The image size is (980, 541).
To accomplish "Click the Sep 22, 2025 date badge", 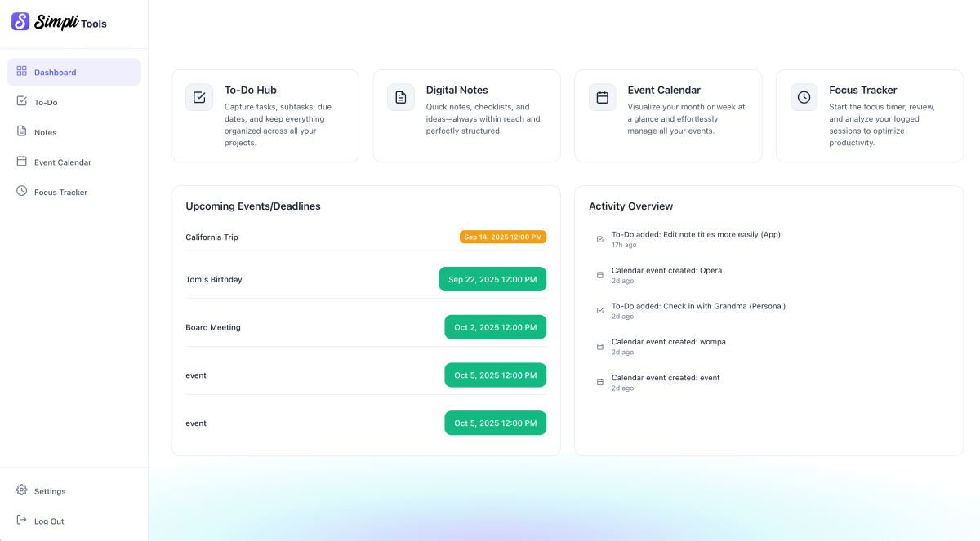I will coord(492,279).
